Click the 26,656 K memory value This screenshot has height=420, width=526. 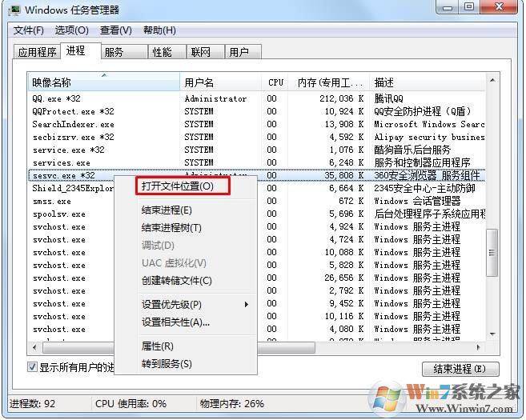pyautogui.click(x=343, y=278)
